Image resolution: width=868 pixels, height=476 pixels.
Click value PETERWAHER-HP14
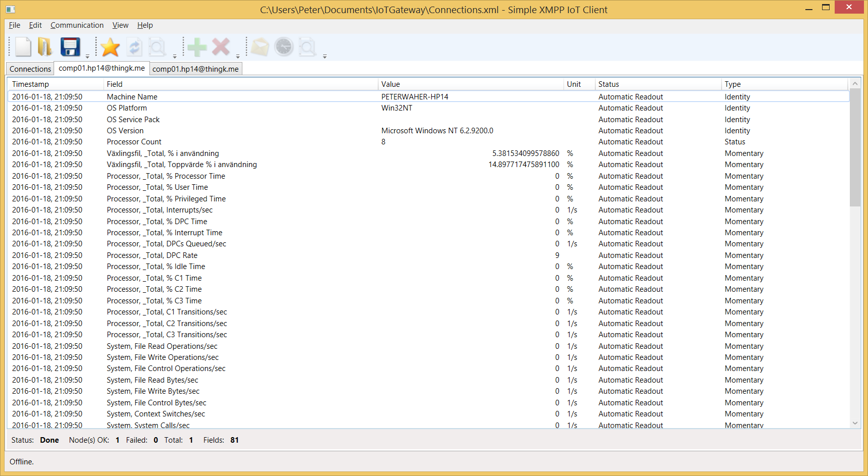click(x=415, y=97)
